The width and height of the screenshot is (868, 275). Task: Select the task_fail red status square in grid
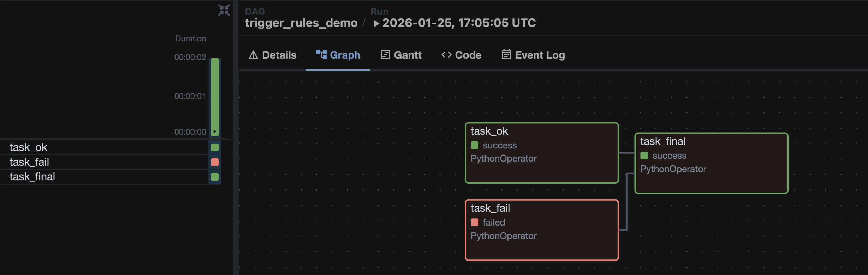tap(215, 162)
